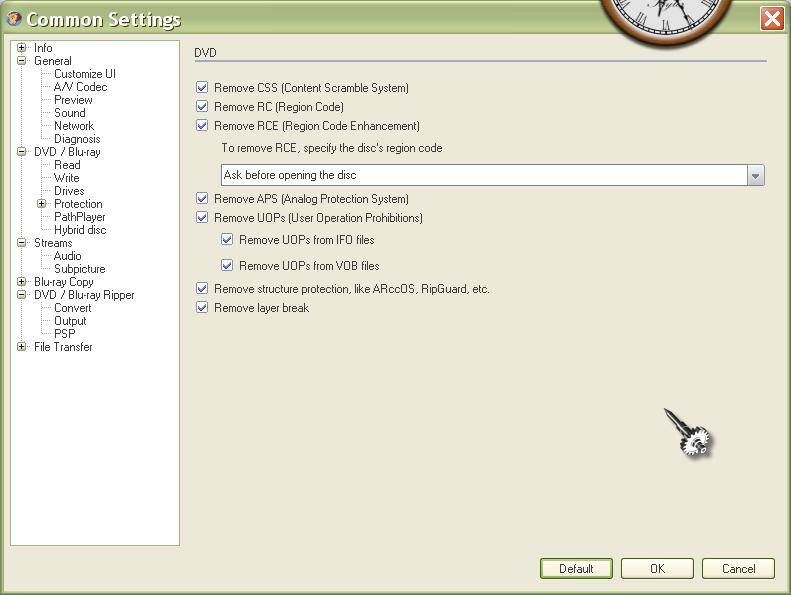
Task: Click the OK button
Action: tap(657, 568)
